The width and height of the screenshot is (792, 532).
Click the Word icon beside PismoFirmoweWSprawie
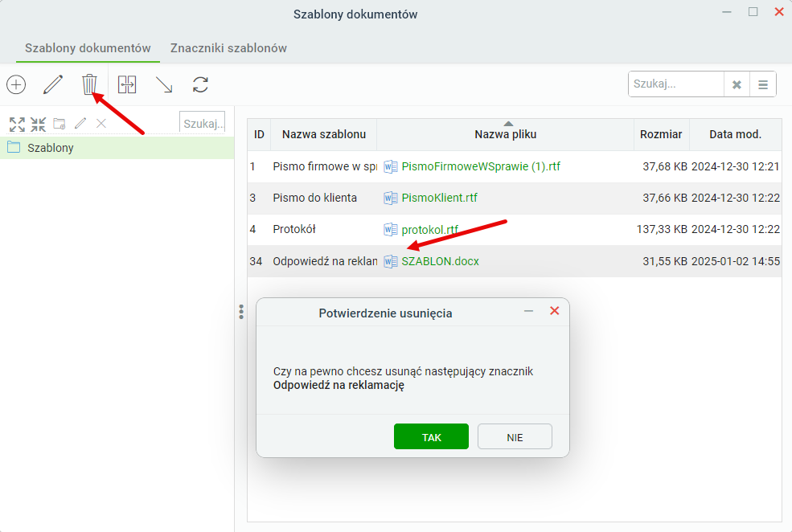point(391,166)
